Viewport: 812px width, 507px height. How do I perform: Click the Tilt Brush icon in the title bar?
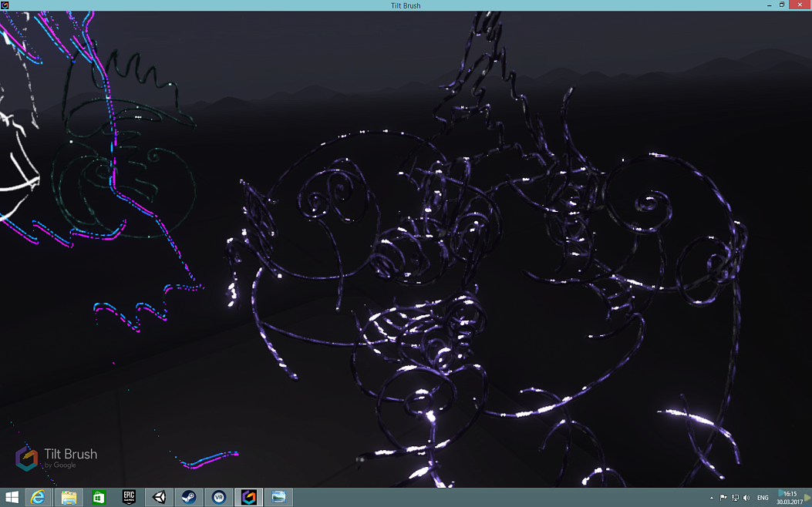[5, 5]
